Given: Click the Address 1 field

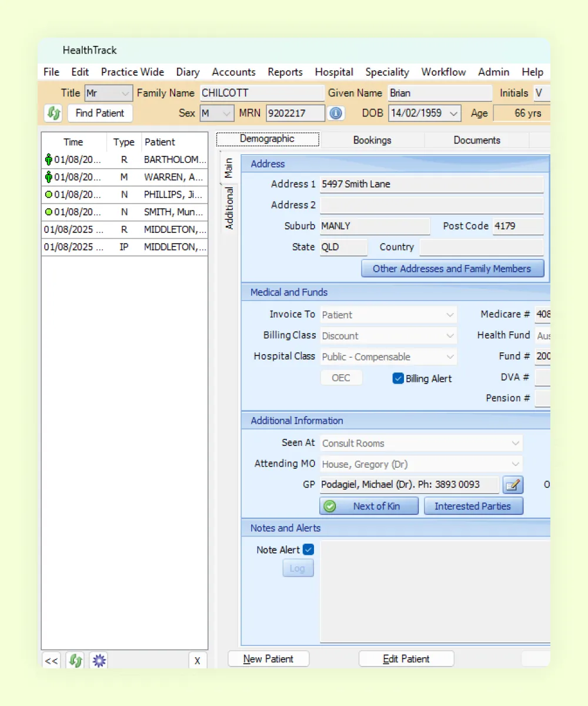Looking at the screenshot, I should [432, 184].
